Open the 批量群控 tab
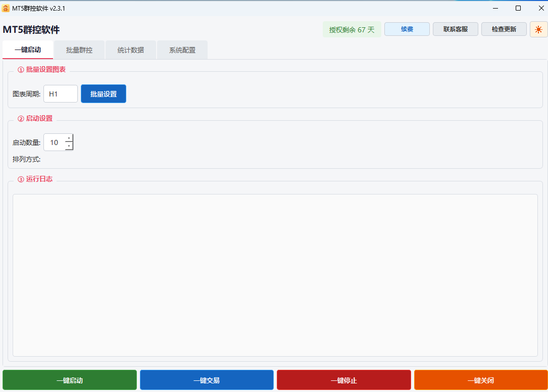 click(x=79, y=50)
